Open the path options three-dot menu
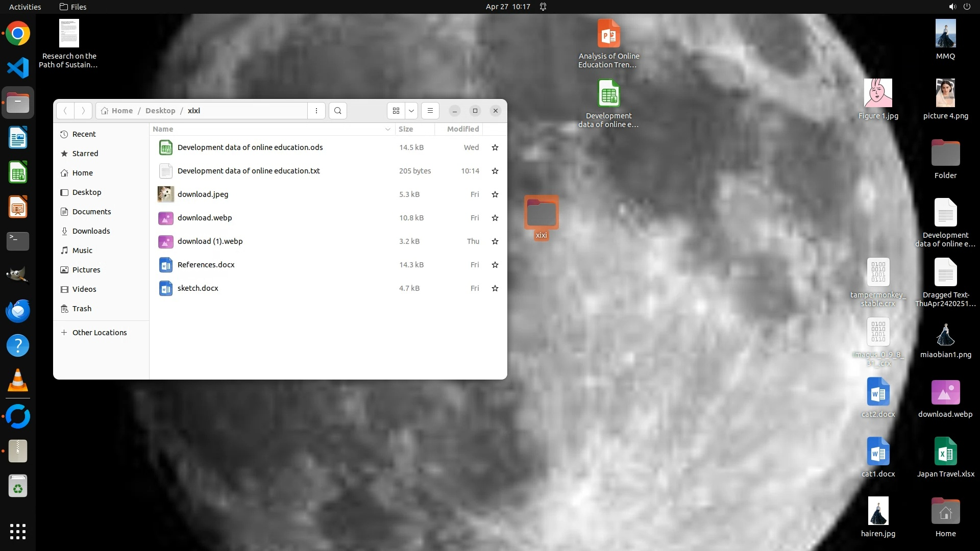 click(316, 111)
